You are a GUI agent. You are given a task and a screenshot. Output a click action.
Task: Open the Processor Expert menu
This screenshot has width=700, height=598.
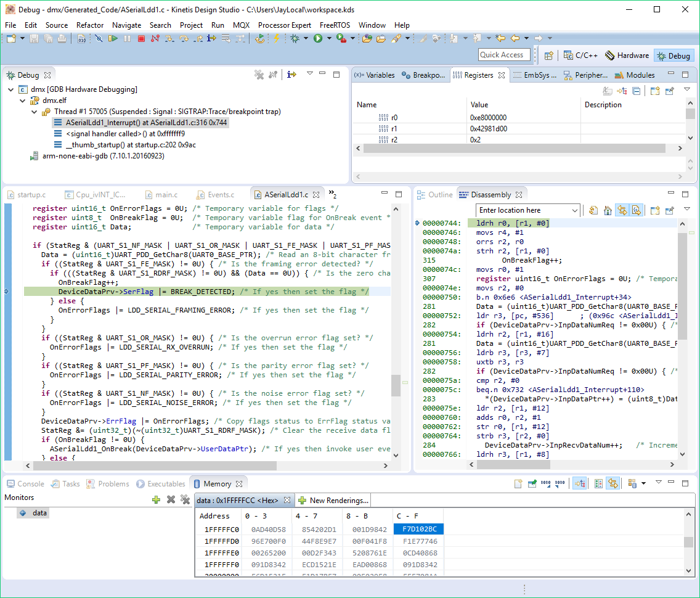[285, 25]
